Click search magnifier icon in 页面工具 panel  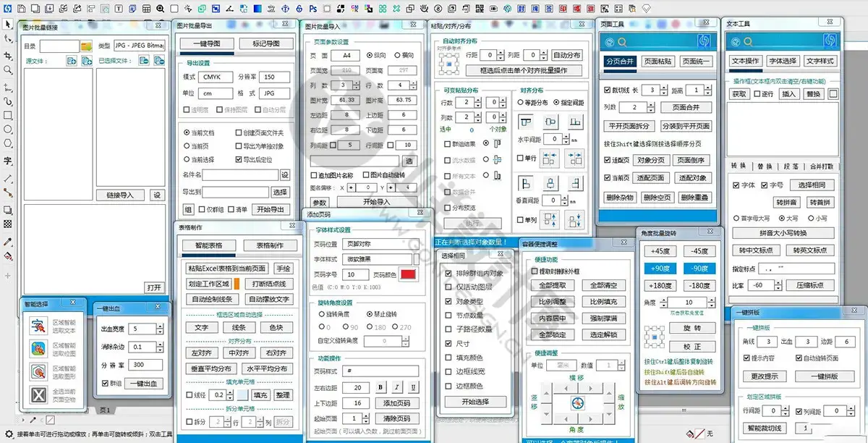coord(621,42)
